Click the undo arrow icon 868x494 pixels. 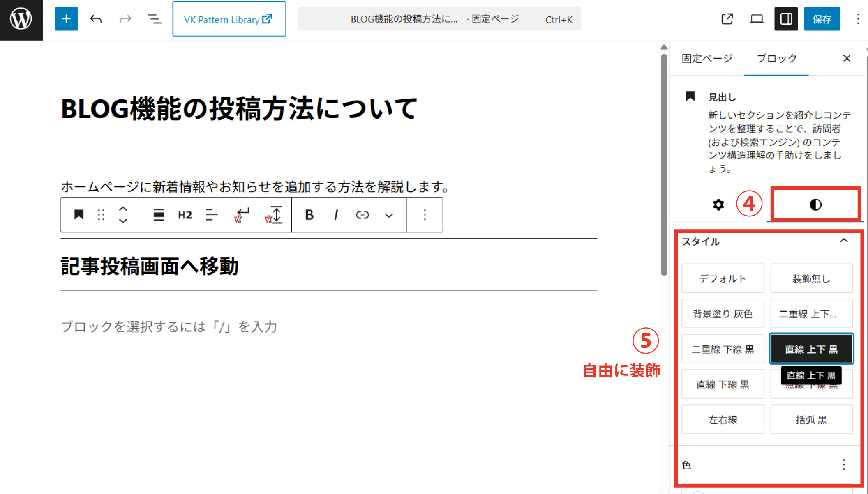(96, 19)
